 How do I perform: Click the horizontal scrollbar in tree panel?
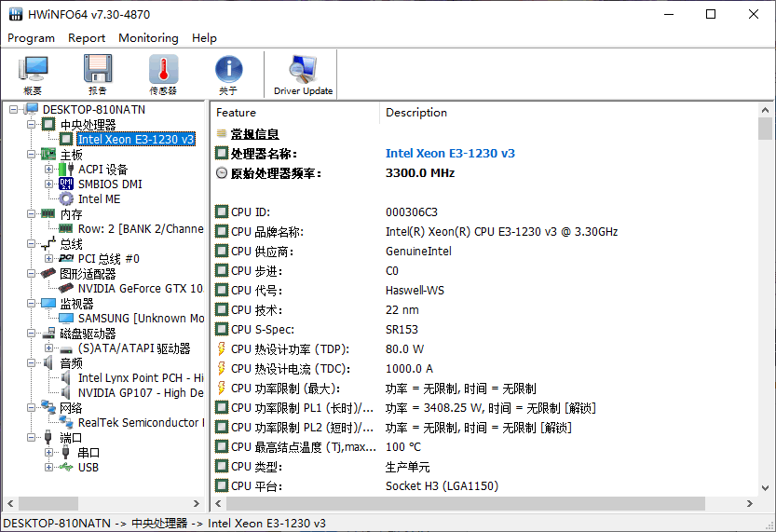[x=102, y=503]
